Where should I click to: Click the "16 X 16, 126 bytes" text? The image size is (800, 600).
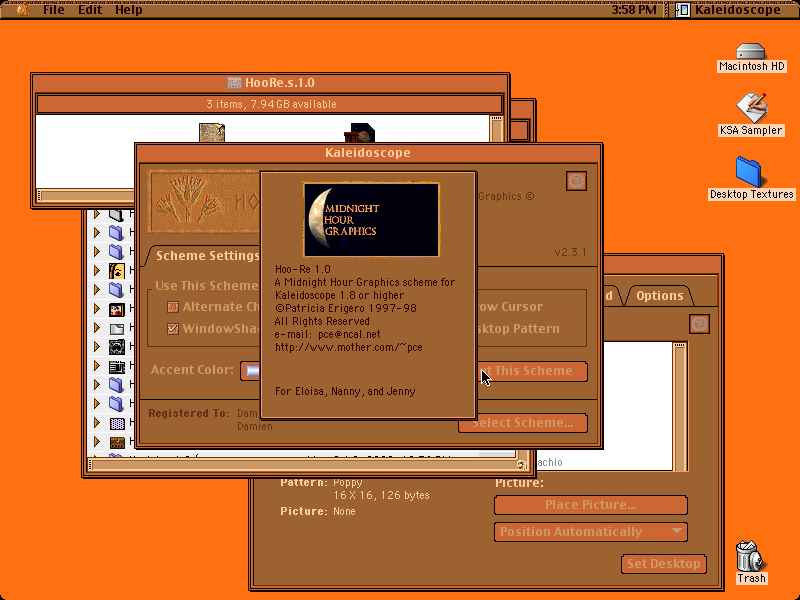pos(381,495)
